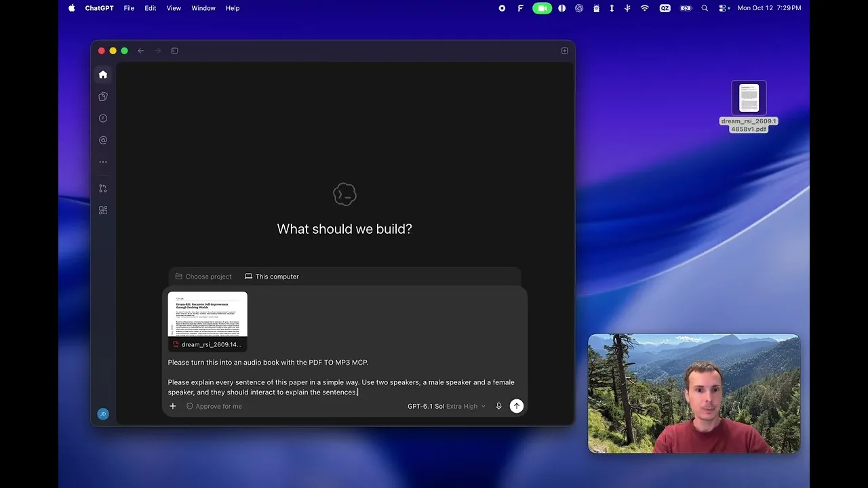Viewport: 868px width, 488px height.
Task: Open the clock history icon in the sidebar
Action: click(x=103, y=119)
